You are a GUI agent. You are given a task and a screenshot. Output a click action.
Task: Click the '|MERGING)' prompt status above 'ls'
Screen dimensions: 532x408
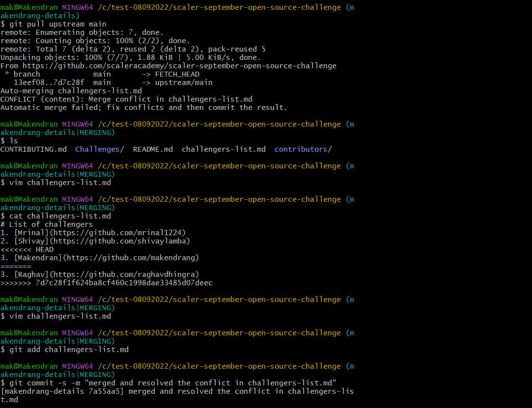[96, 133]
